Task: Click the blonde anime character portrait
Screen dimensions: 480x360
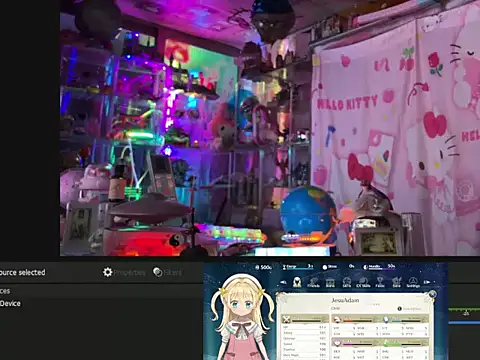Action: 242,318
